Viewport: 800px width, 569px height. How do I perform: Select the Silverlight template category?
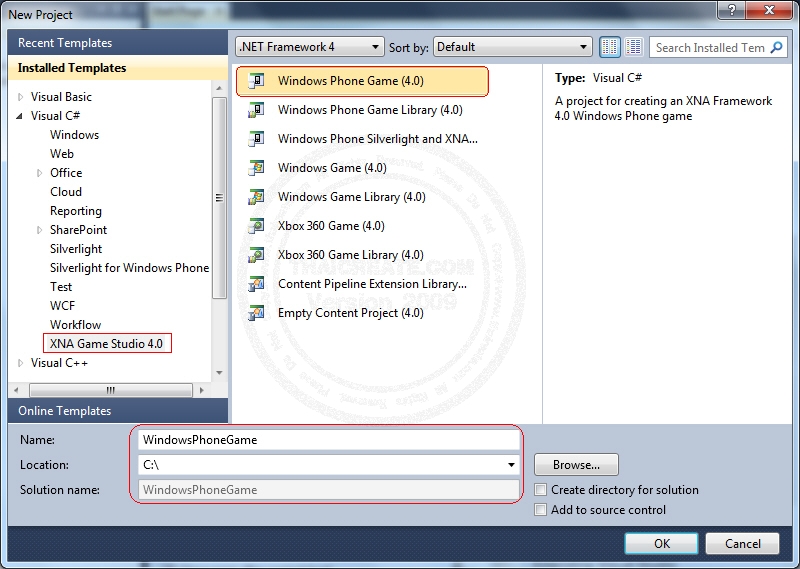pos(76,249)
